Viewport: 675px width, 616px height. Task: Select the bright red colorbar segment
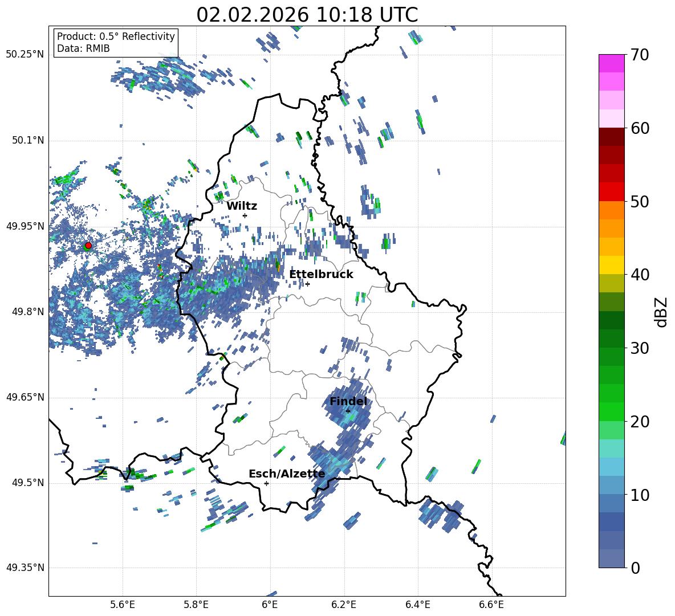(612, 191)
